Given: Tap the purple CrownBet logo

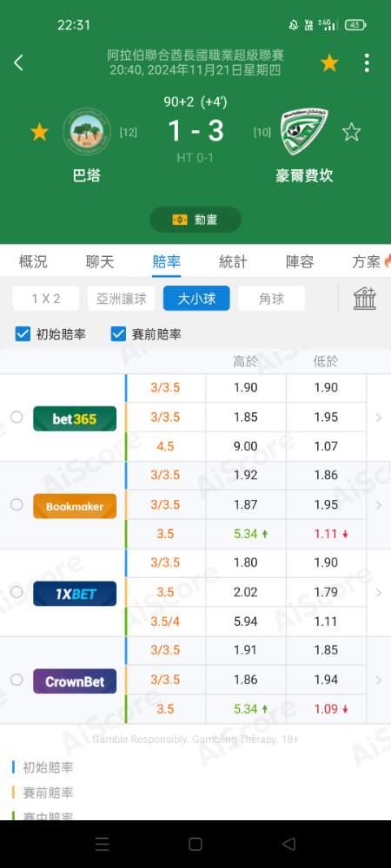Looking at the screenshot, I should coord(75,681).
